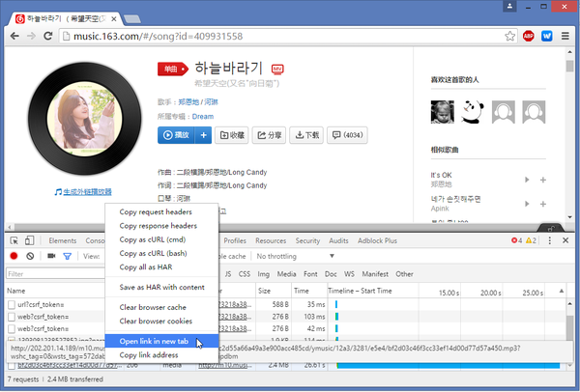
Task: Click the 下载 download button
Action: (x=306, y=135)
